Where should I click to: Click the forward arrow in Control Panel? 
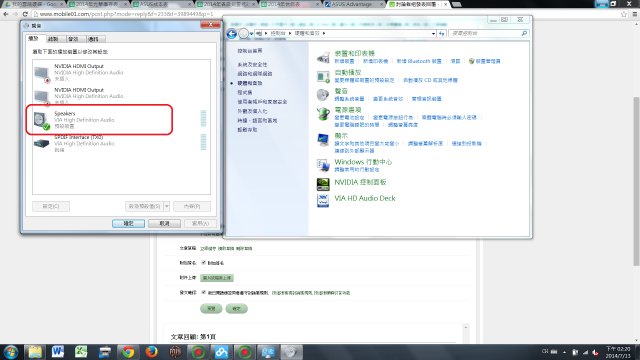click(243, 33)
